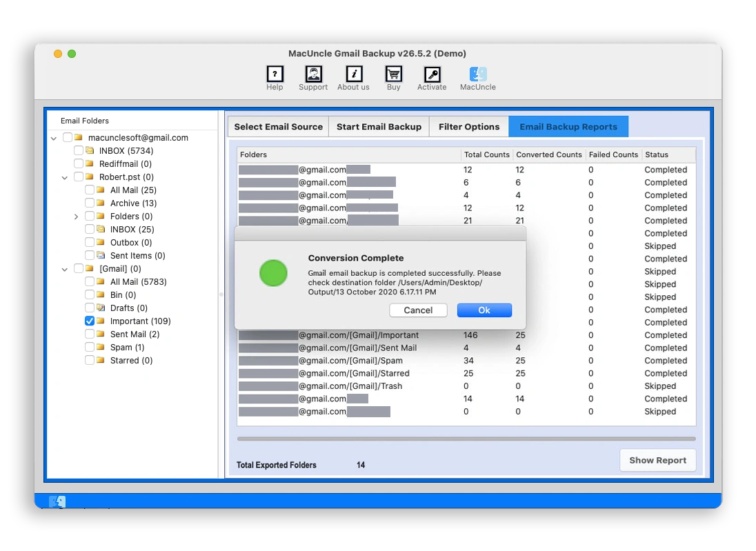Screen dimensions: 756x551
Task: Click the MacUncle Finder icon
Action: [478, 74]
